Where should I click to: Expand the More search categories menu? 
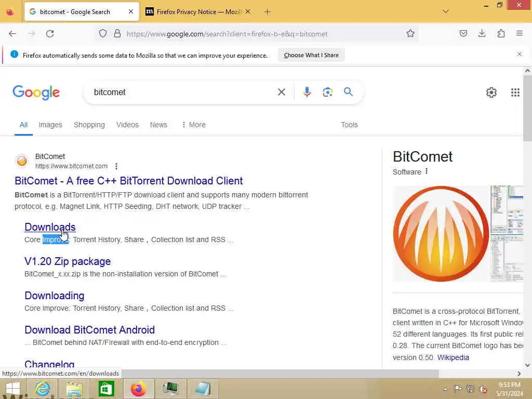(x=193, y=125)
